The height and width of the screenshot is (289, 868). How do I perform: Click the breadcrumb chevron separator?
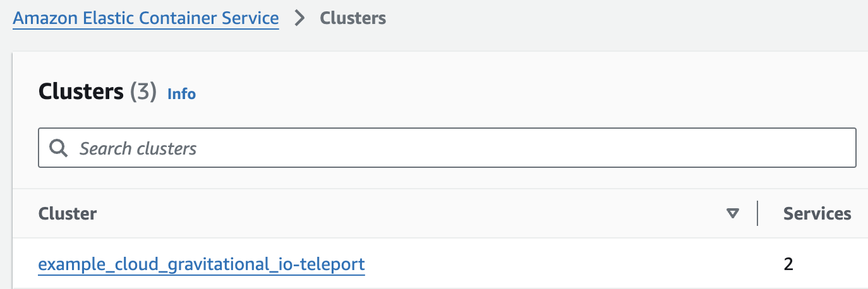click(300, 18)
